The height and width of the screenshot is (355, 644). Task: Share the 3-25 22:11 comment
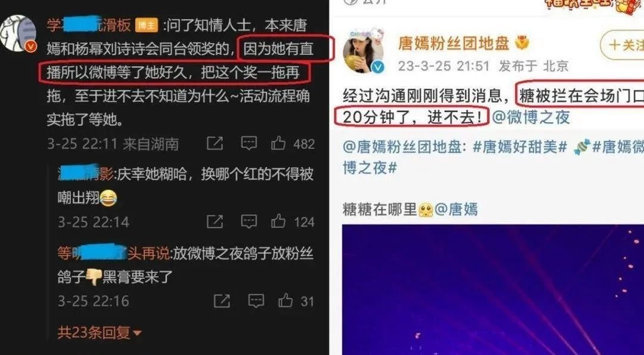click(x=215, y=143)
